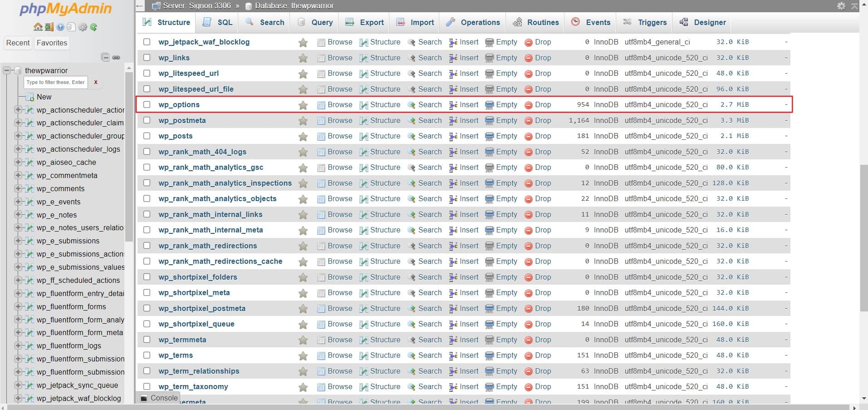Screen dimensions: 868x410
Task: Favorite wp_litespeed_url table star
Action: [303, 74]
